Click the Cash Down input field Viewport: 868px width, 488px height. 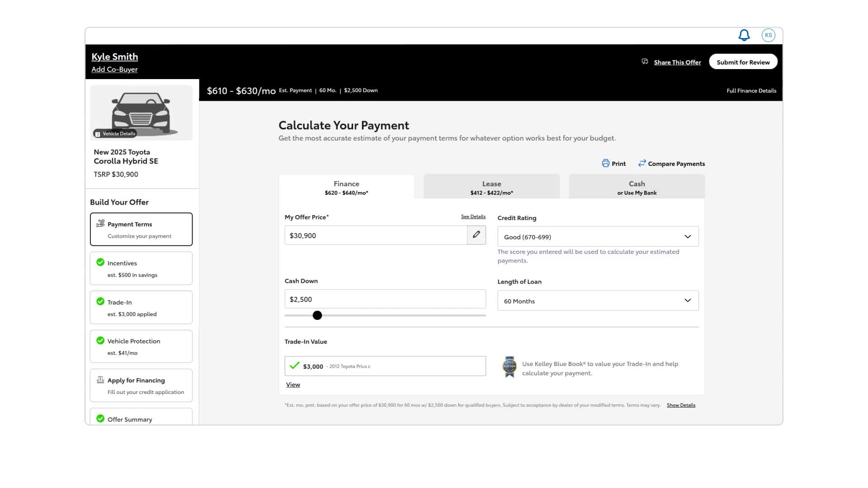coord(385,299)
